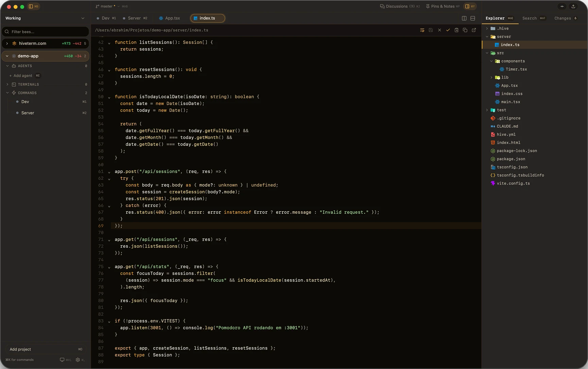Expand the TERMINALS section
Screen dimensions: 588x369
(x=7, y=85)
